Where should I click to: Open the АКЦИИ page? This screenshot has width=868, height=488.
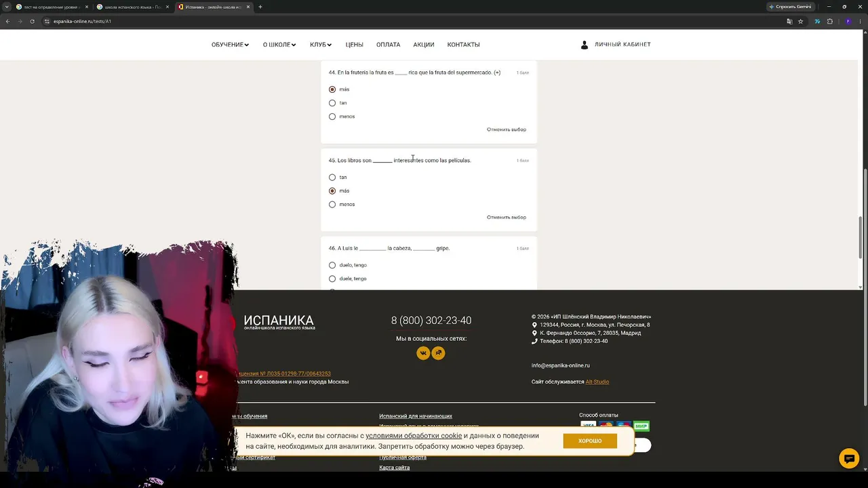(424, 45)
